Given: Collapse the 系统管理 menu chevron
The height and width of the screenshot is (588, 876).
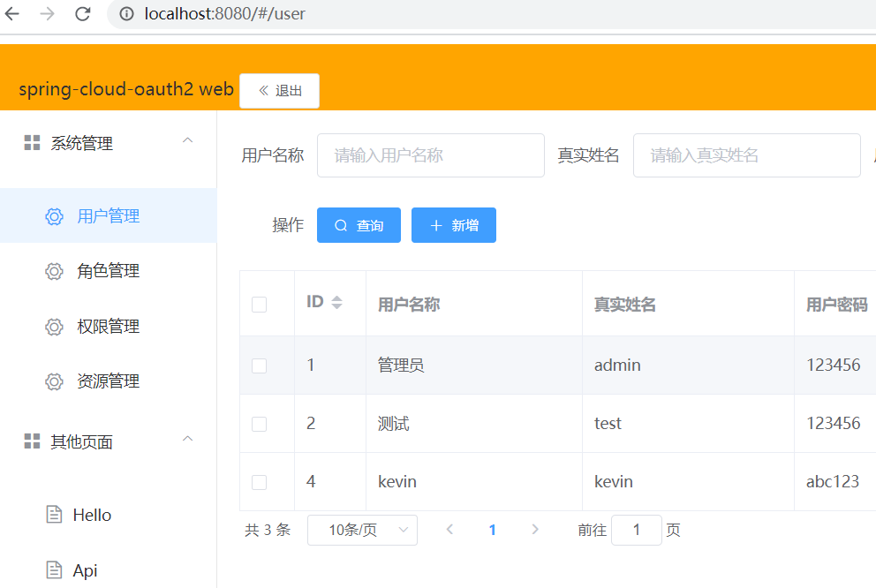Looking at the screenshot, I should 188,140.
